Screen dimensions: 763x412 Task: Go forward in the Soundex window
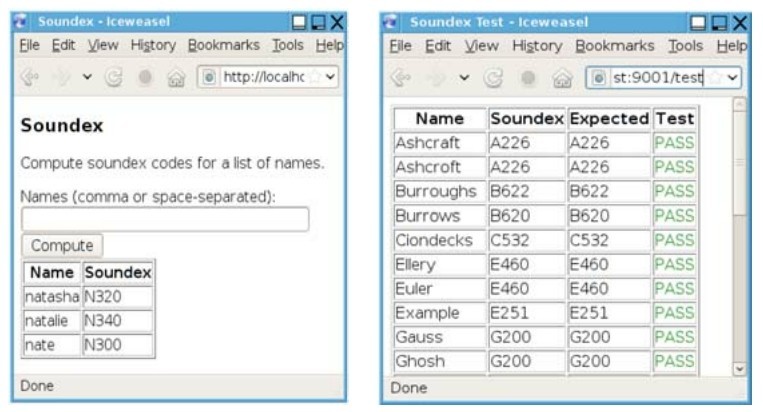coord(61,77)
